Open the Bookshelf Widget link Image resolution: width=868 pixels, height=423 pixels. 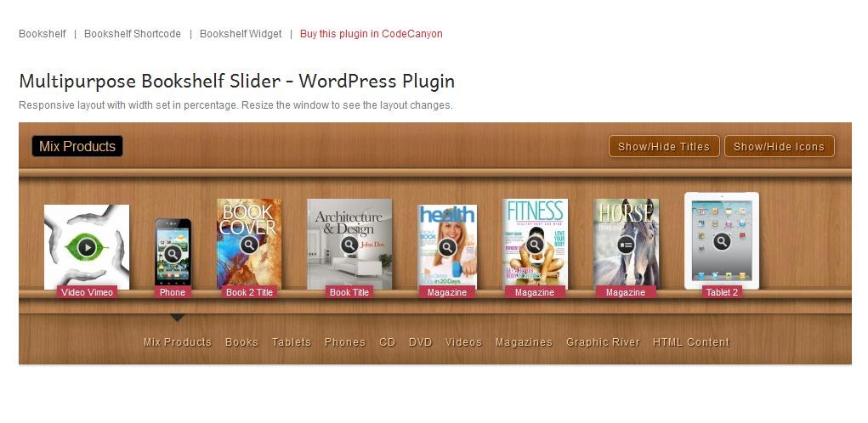click(x=241, y=34)
